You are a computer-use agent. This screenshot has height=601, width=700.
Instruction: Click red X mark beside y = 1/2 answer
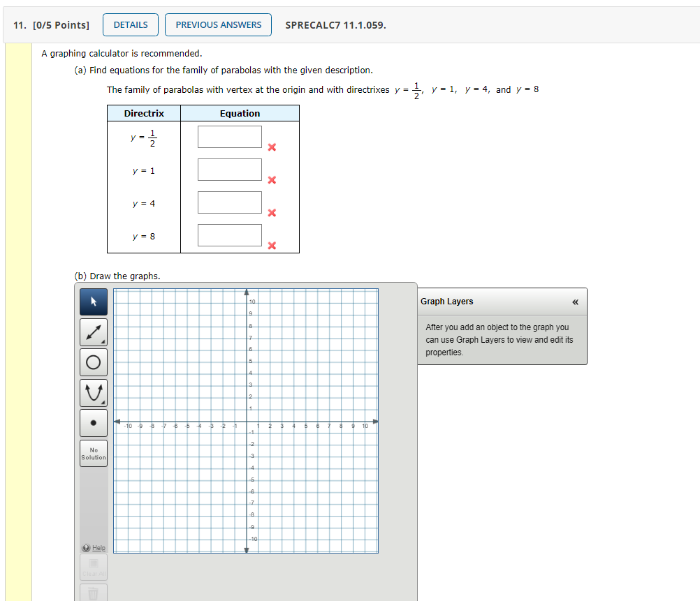tap(272, 147)
